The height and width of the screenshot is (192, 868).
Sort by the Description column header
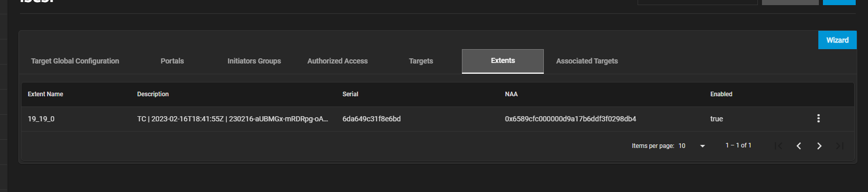pyautogui.click(x=153, y=94)
